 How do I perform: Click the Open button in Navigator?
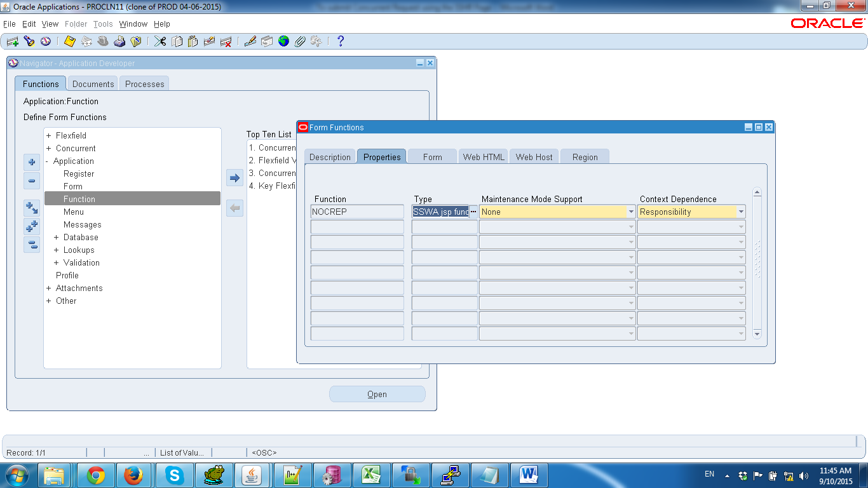coord(377,394)
